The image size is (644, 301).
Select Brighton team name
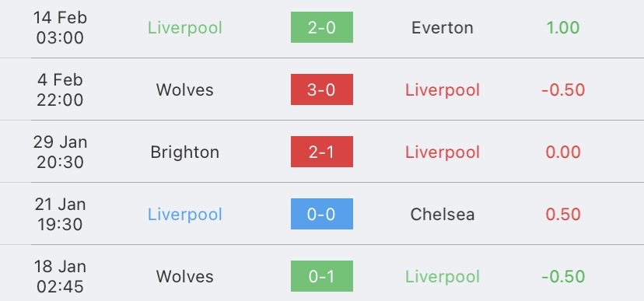185,152
